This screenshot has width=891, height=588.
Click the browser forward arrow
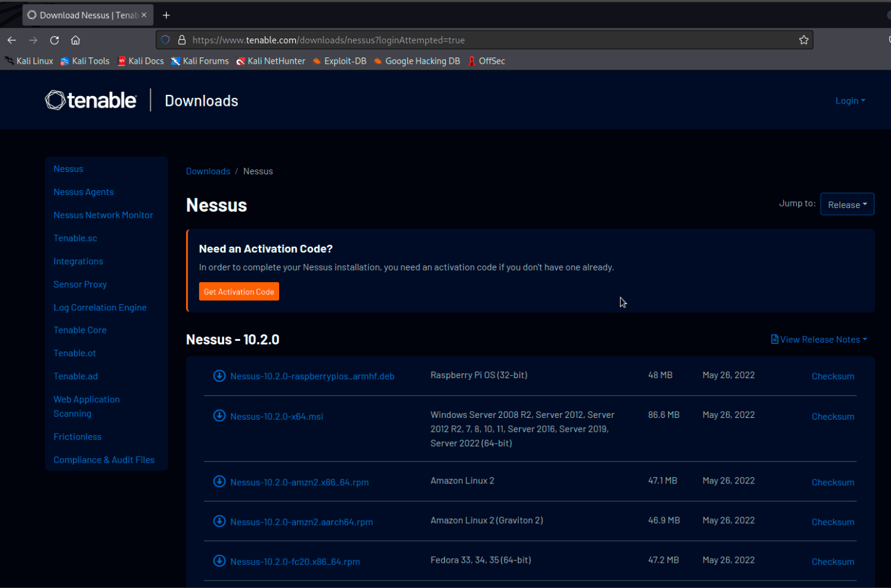point(33,40)
